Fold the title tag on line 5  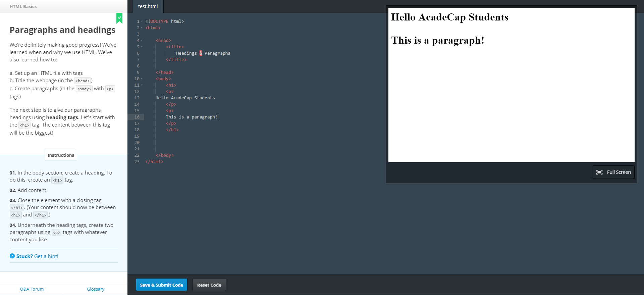pos(142,47)
